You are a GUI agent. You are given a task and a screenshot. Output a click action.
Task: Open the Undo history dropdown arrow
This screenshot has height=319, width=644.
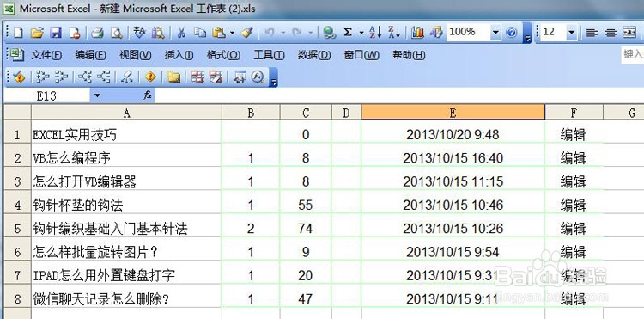(x=283, y=33)
